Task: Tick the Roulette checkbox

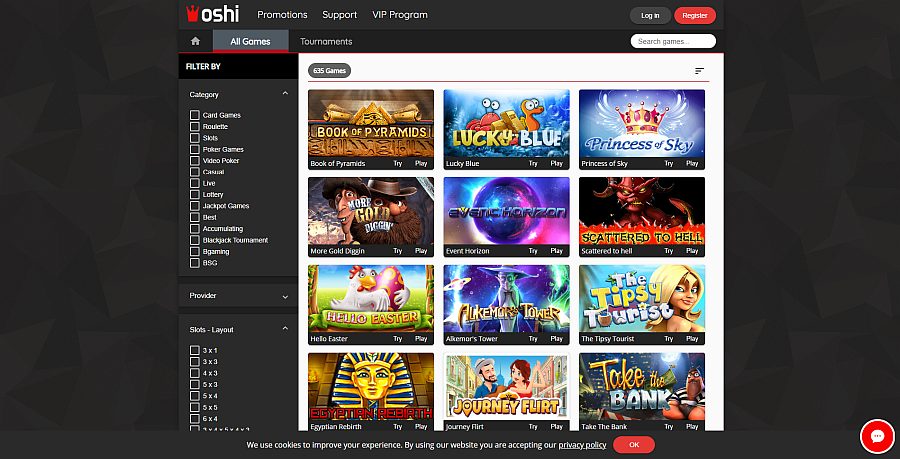Action: coord(195,126)
